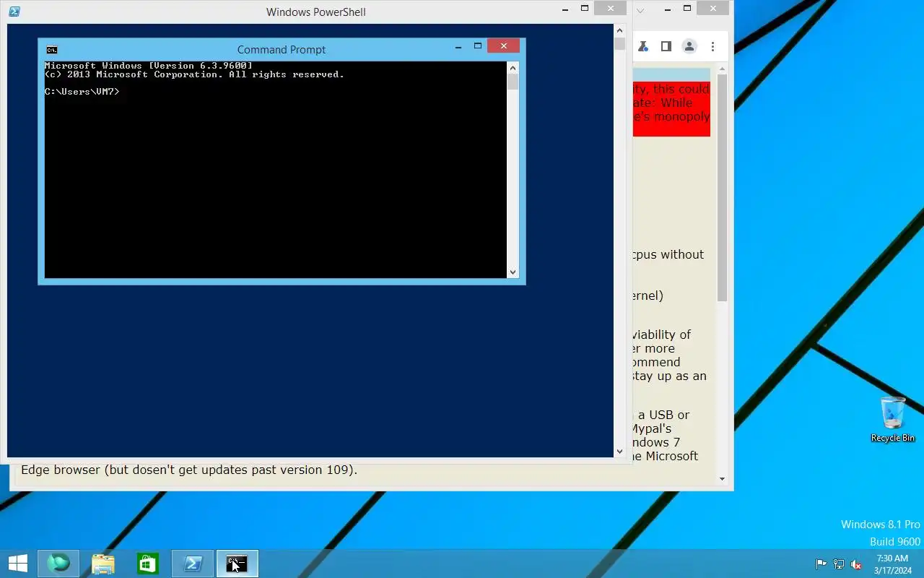
Task: Open the Windows Store taskbar icon
Action: pyautogui.click(x=147, y=564)
